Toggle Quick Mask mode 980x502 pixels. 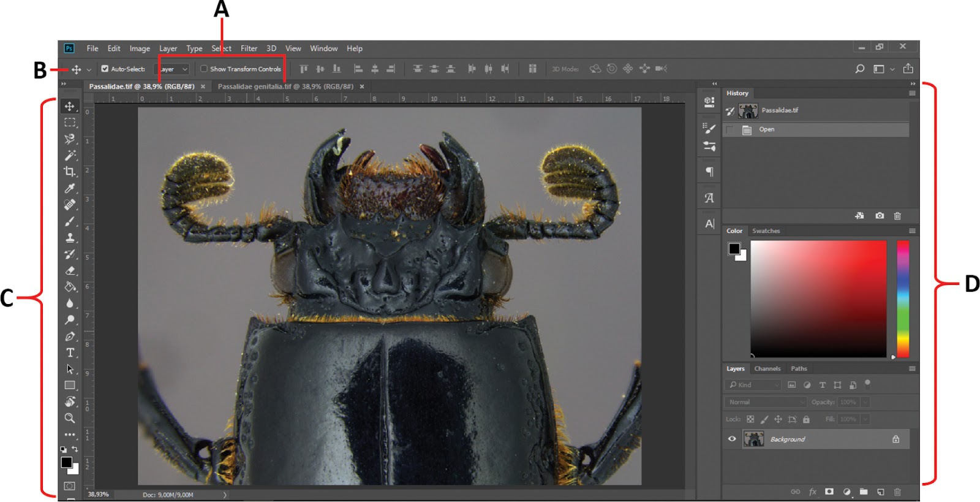coord(70,486)
